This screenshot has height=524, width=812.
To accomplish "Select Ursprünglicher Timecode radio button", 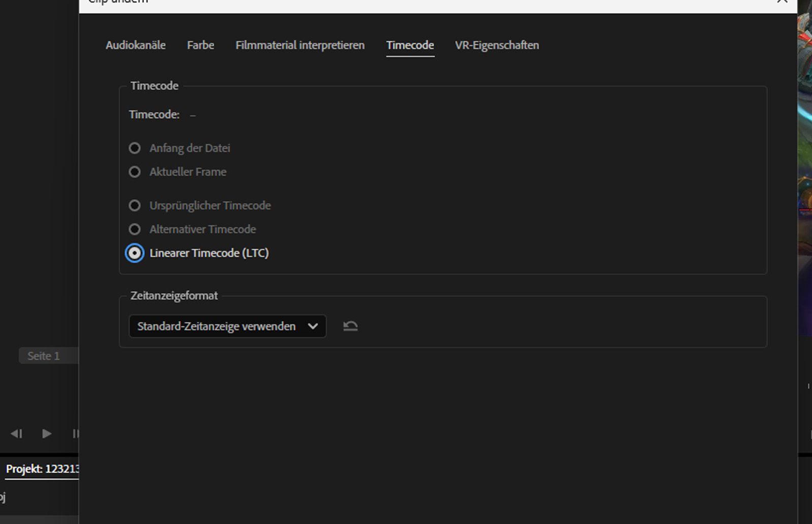I will (134, 205).
